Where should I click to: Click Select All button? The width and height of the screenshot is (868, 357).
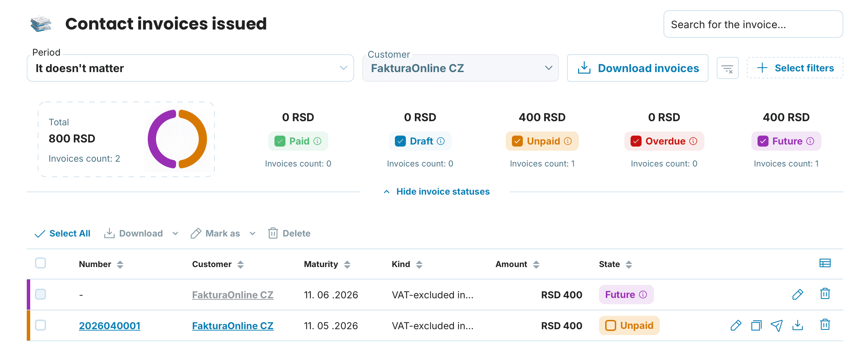click(62, 233)
